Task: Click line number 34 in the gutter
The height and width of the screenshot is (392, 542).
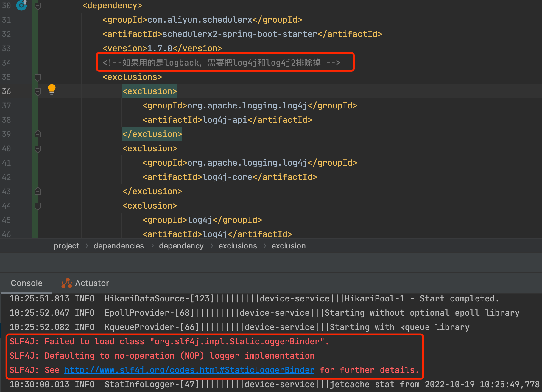Action: coord(7,63)
